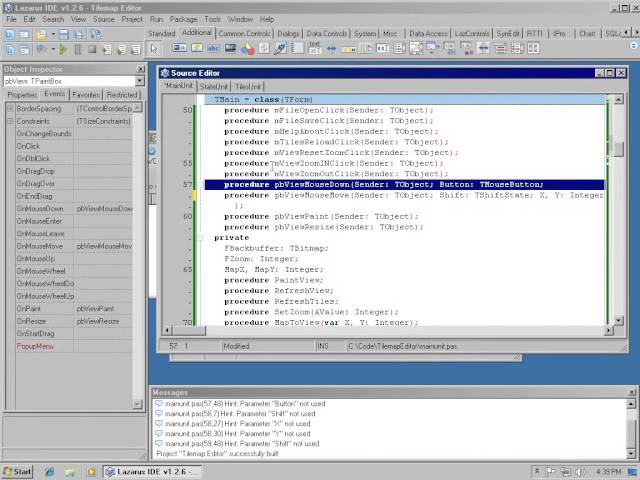Open the TilesUnit source editor tab
The image size is (640, 480).
(x=248, y=86)
